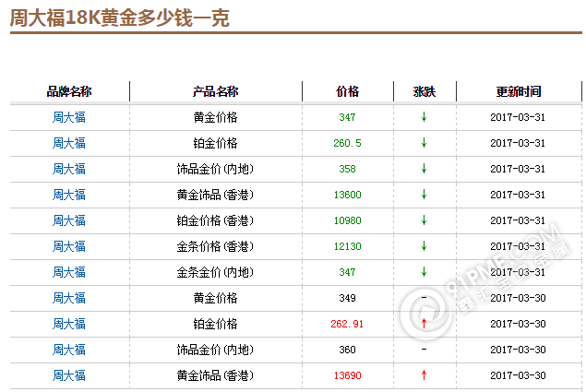Viewport: 586px width, 392px height.
Task: Select the price value 349
Action: point(347,298)
